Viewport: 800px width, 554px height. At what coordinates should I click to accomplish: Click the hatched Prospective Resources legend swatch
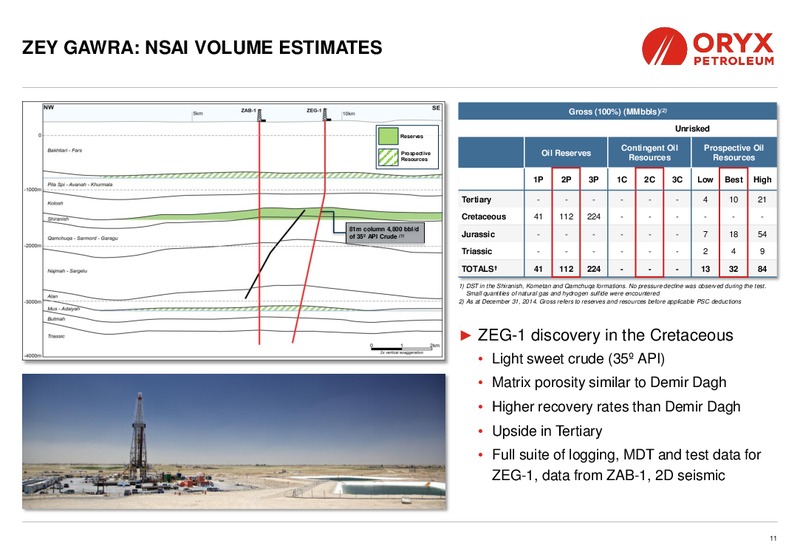[388, 157]
